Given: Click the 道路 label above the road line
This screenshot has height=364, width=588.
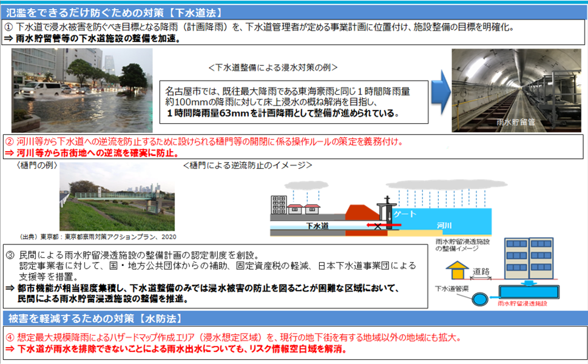Looking at the screenshot, I should 481,271.
